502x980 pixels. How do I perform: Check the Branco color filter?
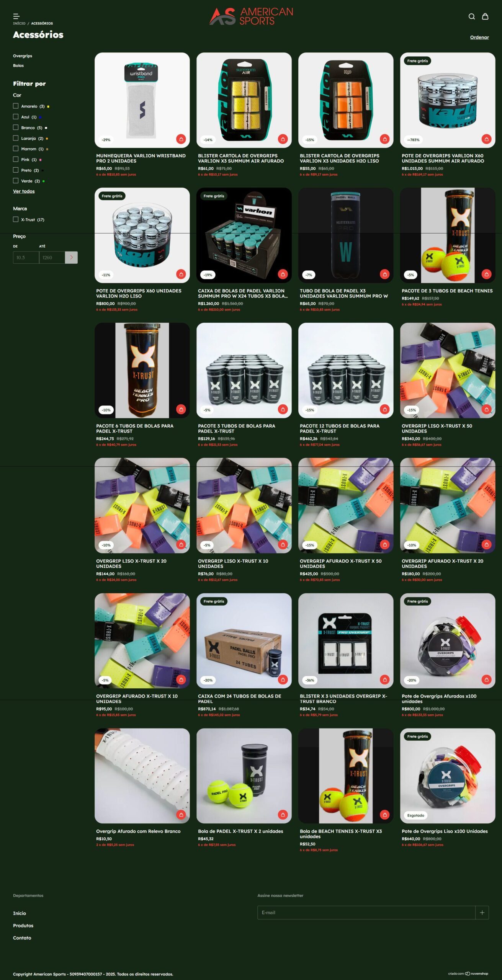pos(16,127)
